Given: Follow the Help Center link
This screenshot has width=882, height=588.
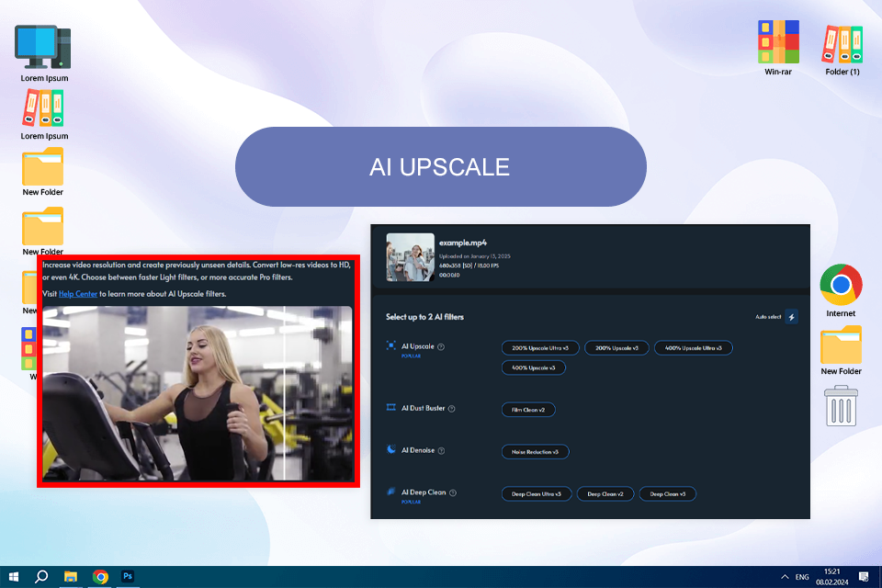Looking at the screenshot, I should click(x=78, y=294).
